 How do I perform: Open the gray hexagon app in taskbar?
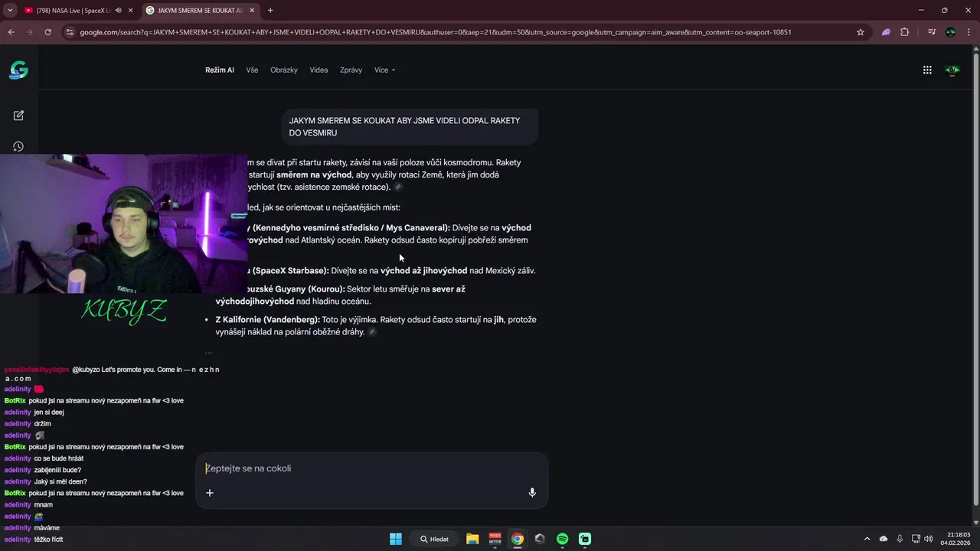point(540,539)
